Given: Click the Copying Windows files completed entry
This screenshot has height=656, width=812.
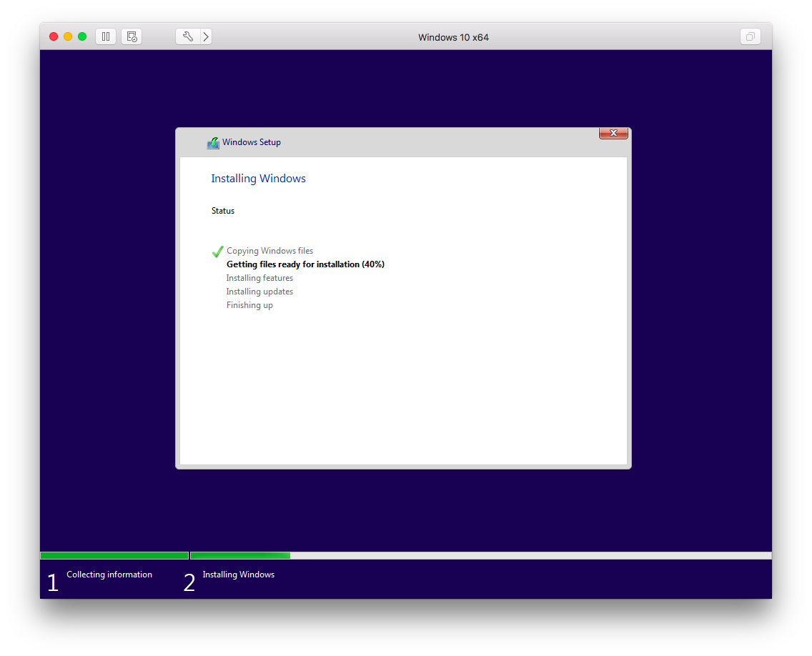Looking at the screenshot, I should pyautogui.click(x=269, y=251).
